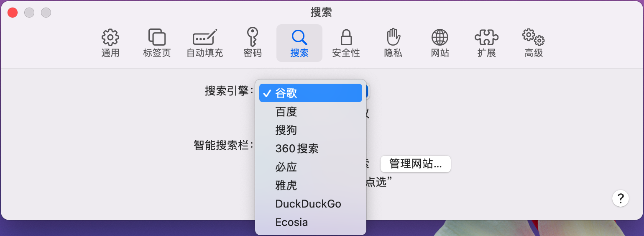Open the 通用 general settings gear icon
The width and height of the screenshot is (644, 236).
(110, 38)
